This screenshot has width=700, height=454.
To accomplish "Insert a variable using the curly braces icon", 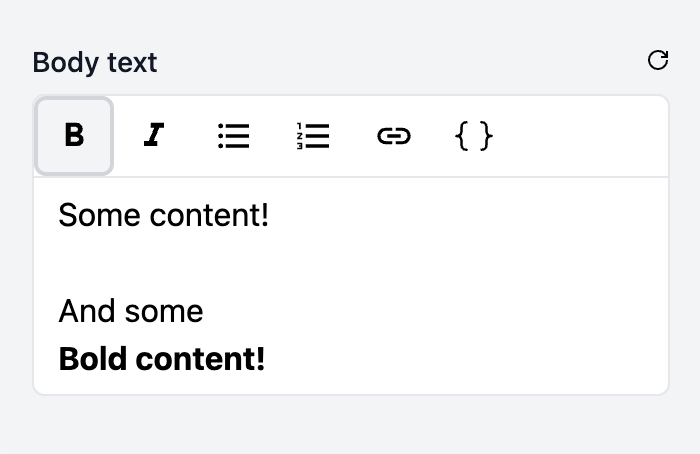I will pyautogui.click(x=474, y=136).
